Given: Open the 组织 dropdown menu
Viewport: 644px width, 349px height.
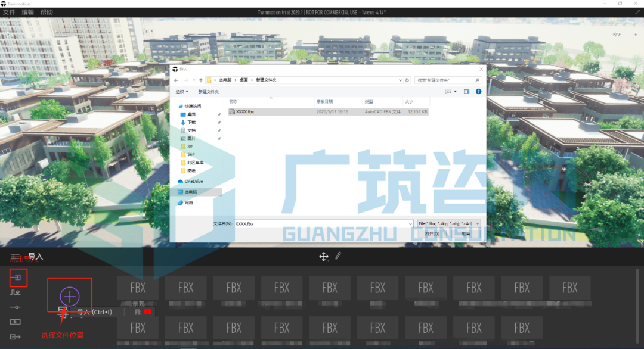Looking at the screenshot, I should pyautogui.click(x=182, y=92).
